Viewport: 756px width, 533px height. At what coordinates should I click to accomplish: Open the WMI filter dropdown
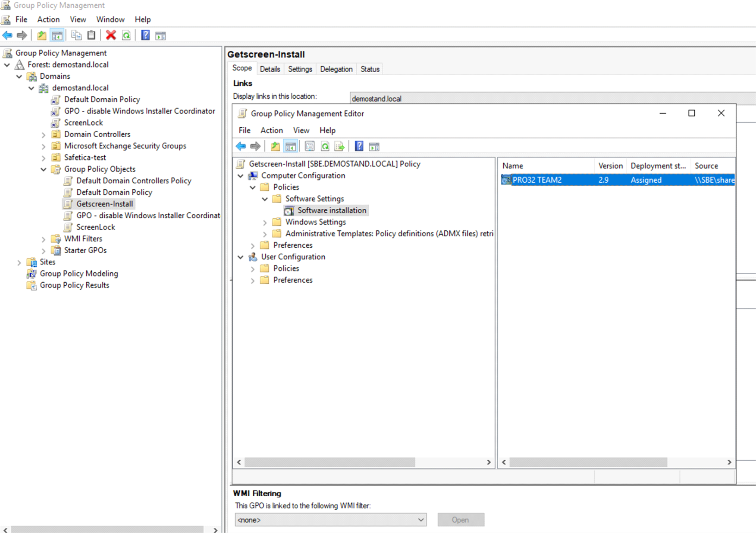point(420,520)
